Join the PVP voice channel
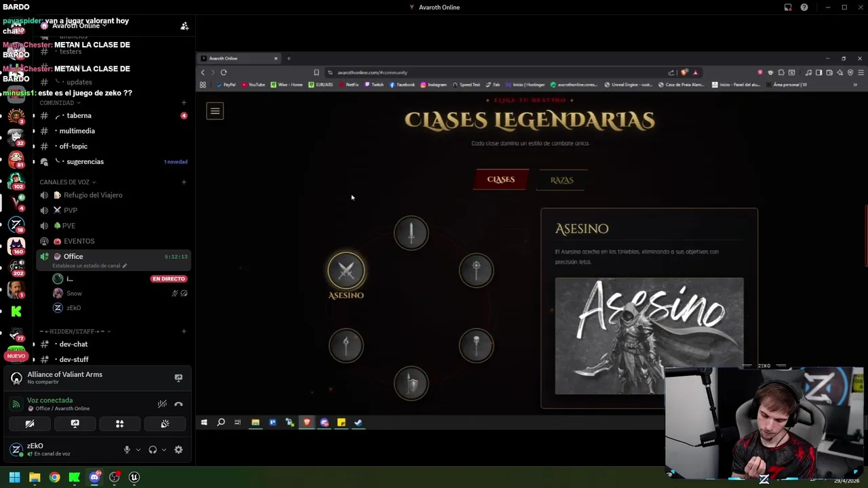The image size is (868, 488). 113,210
